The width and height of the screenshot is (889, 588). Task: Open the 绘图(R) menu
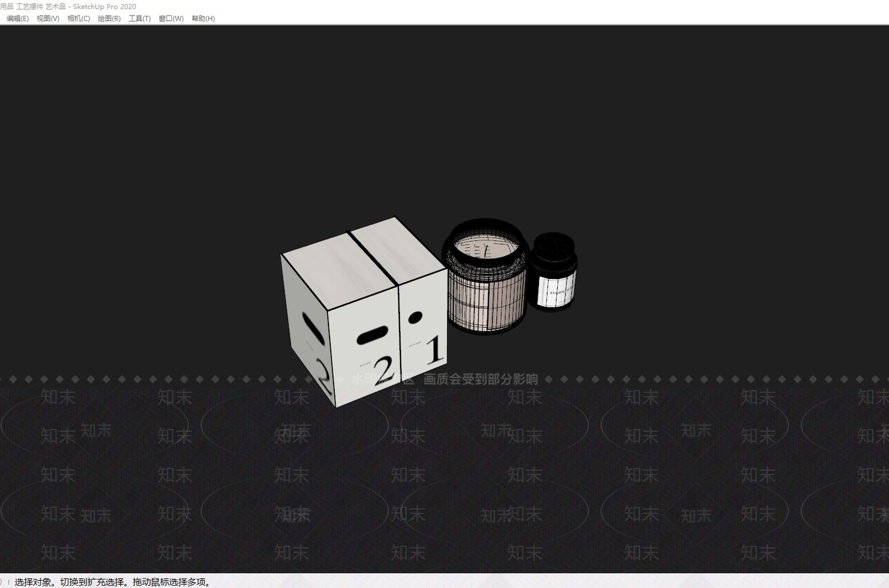[109, 18]
